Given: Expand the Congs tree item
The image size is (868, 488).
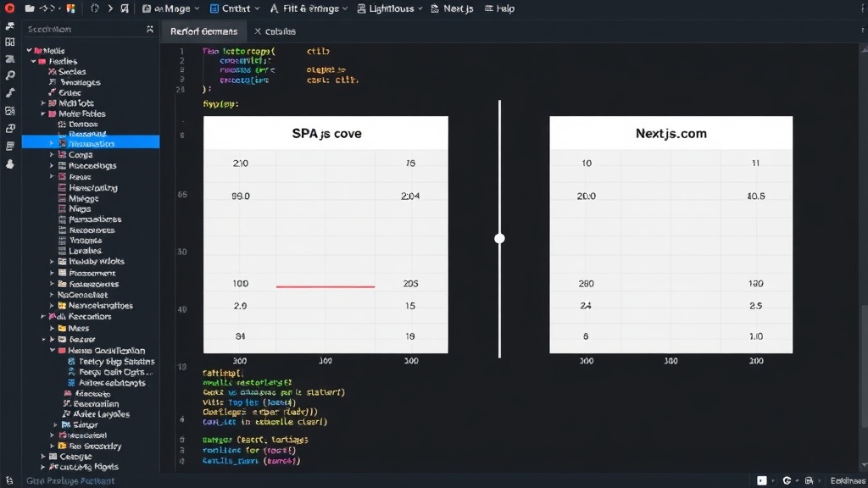Looking at the screenshot, I should (52, 155).
